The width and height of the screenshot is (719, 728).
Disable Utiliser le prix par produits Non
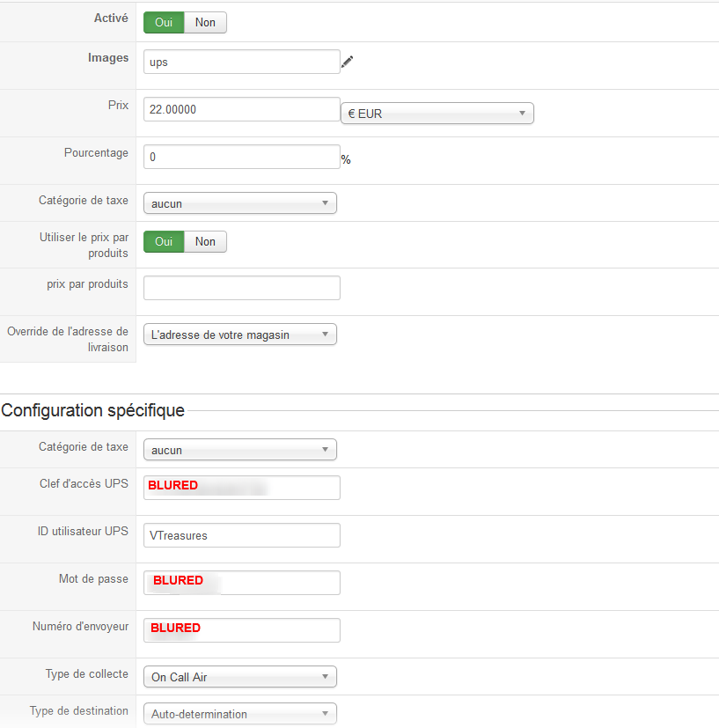tap(205, 241)
